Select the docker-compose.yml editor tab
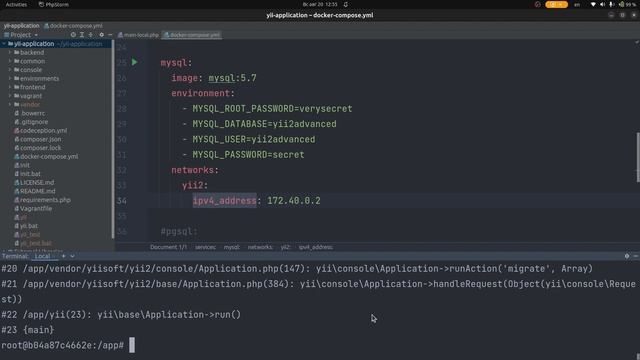The image size is (640, 360). [192, 35]
